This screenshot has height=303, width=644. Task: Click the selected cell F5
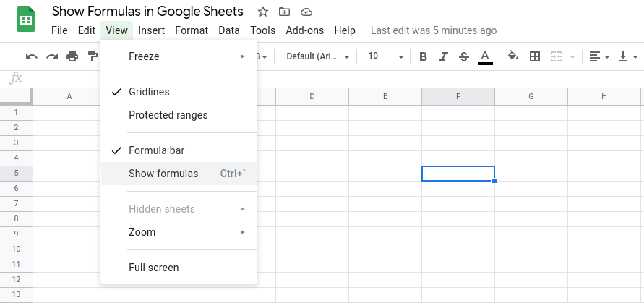458,174
